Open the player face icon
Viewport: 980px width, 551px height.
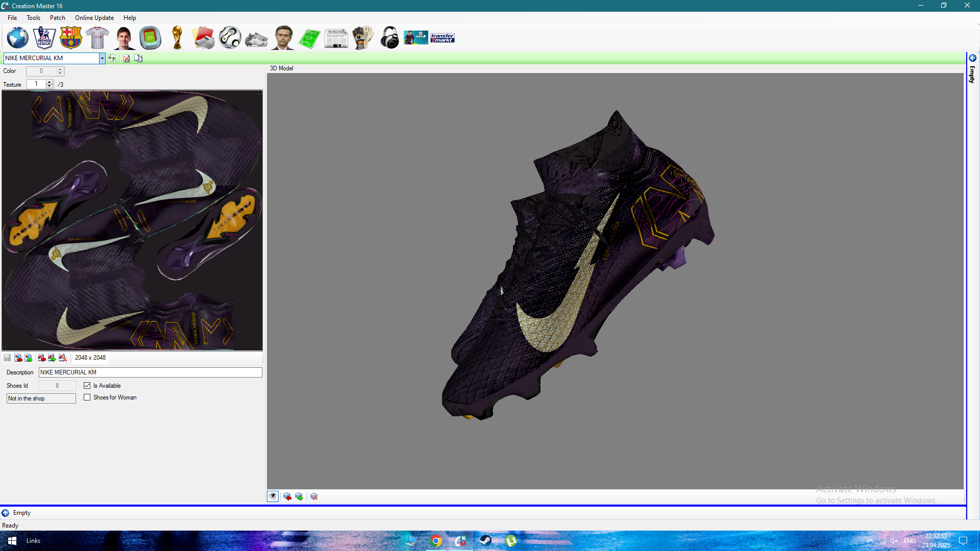click(x=124, y=38)
